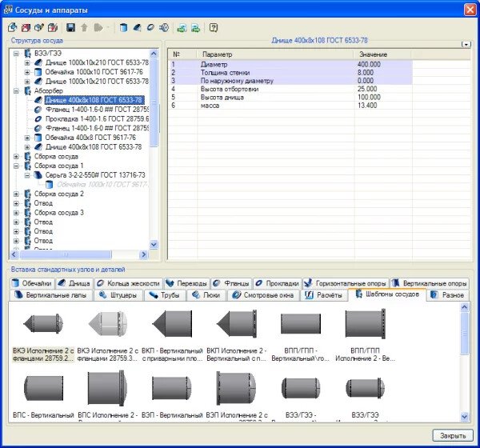
Task: Click the vessel bottom (днище) toolbar icon
Action: click(x=137, y=27)
